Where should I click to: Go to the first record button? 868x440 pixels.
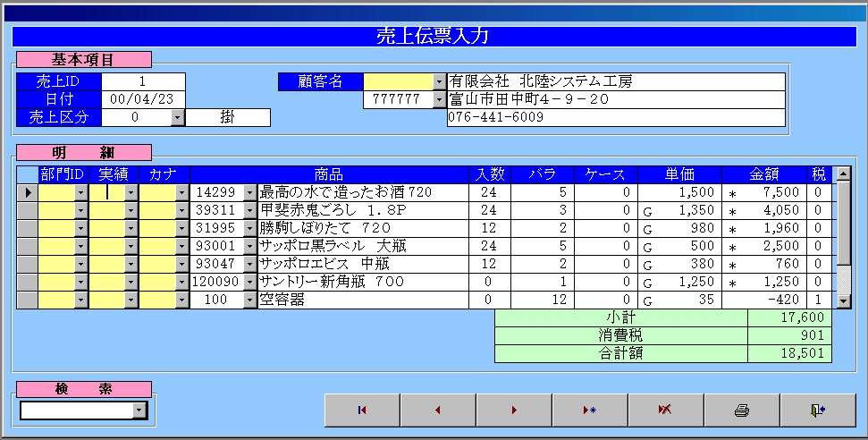coord(362,410)
